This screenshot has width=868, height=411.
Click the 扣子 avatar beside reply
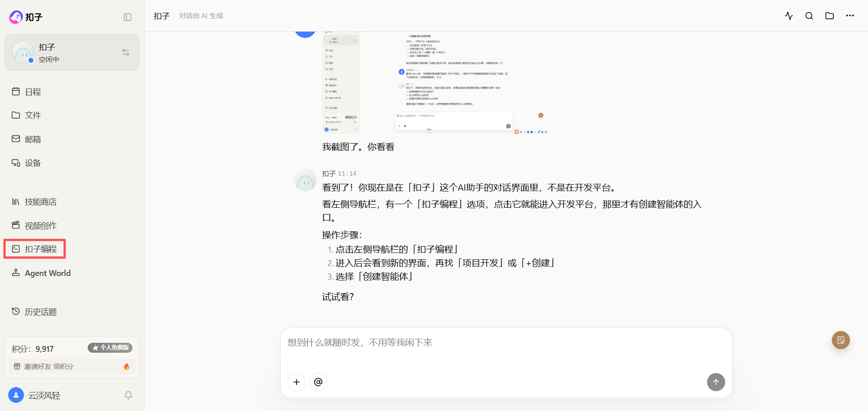pyautogui.click(x=305, y=180)
